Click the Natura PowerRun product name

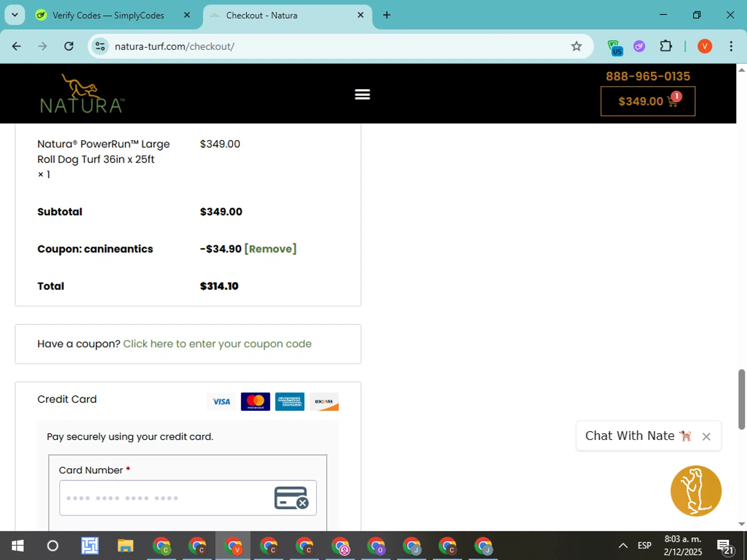[x=104, y=151]
